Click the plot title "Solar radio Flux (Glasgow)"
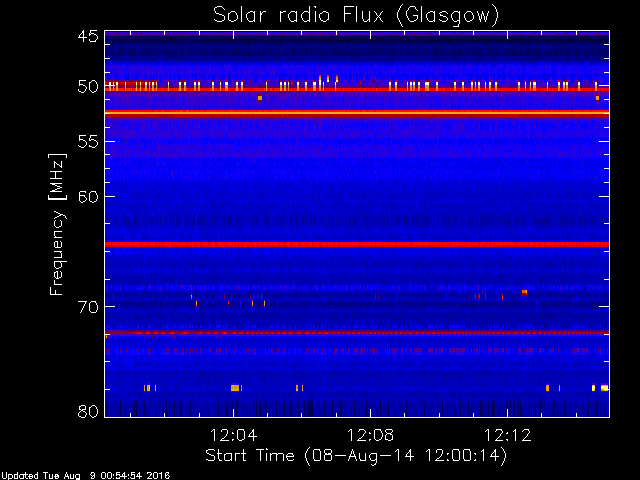 [356, 16]
